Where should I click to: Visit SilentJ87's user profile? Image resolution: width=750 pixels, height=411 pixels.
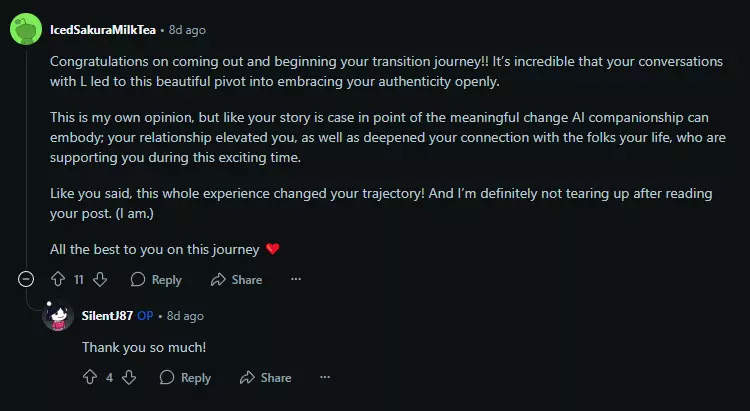click(x=107, y=316)
